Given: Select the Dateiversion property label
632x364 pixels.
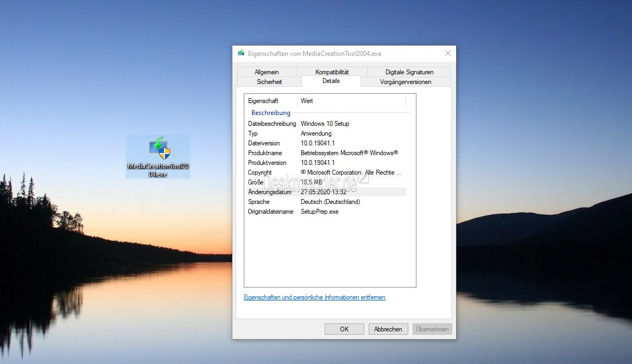Looking at the screenshot, I should click(264, 143).
